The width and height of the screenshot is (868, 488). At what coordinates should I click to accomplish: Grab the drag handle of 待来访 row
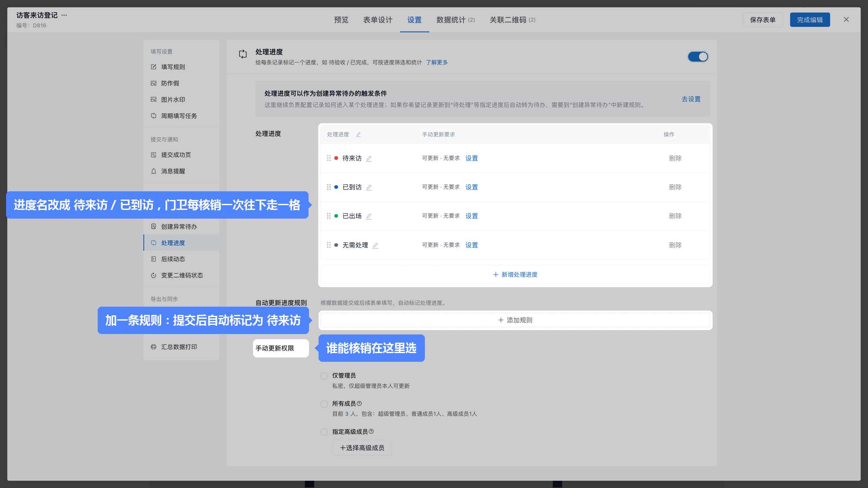point(329,158)
